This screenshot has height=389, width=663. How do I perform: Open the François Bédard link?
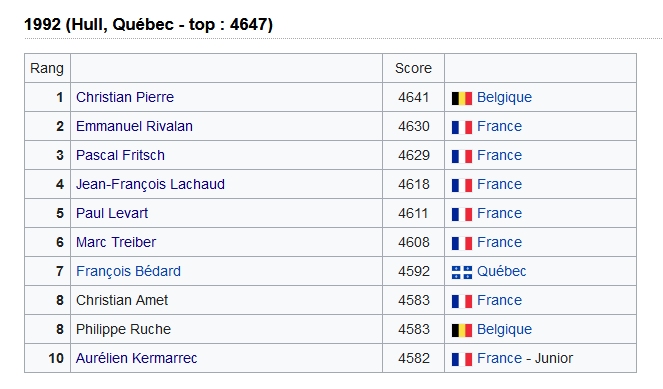click(x=128, y=271)
